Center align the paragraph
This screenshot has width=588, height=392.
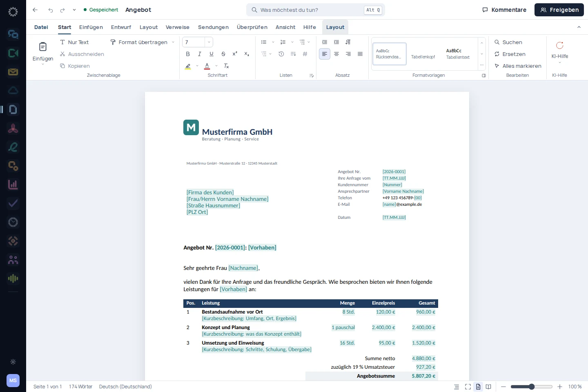tap(336, 54)
